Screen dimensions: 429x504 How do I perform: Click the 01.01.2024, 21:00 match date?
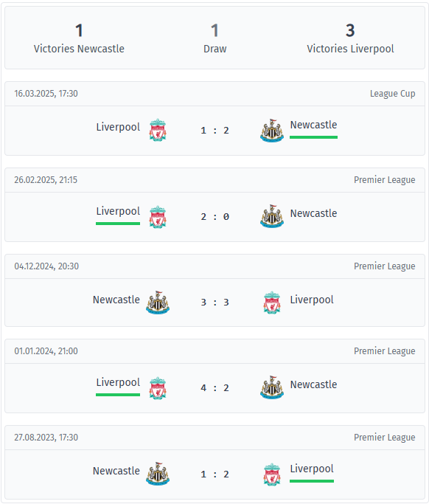pyautogui.click(x=46, y=351)
